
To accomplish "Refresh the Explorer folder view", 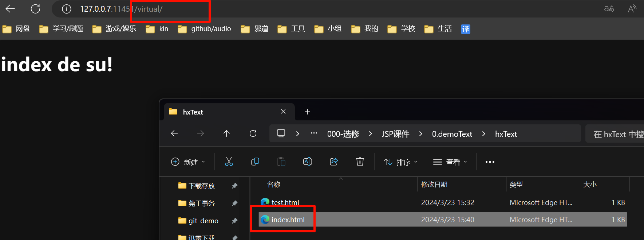I will click(253, 133).
